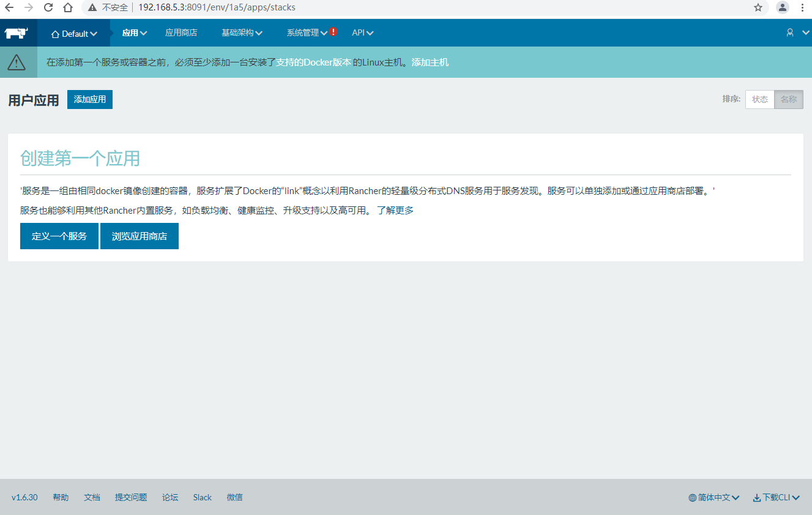Open the 应用商店 tab

coord(181,33)
